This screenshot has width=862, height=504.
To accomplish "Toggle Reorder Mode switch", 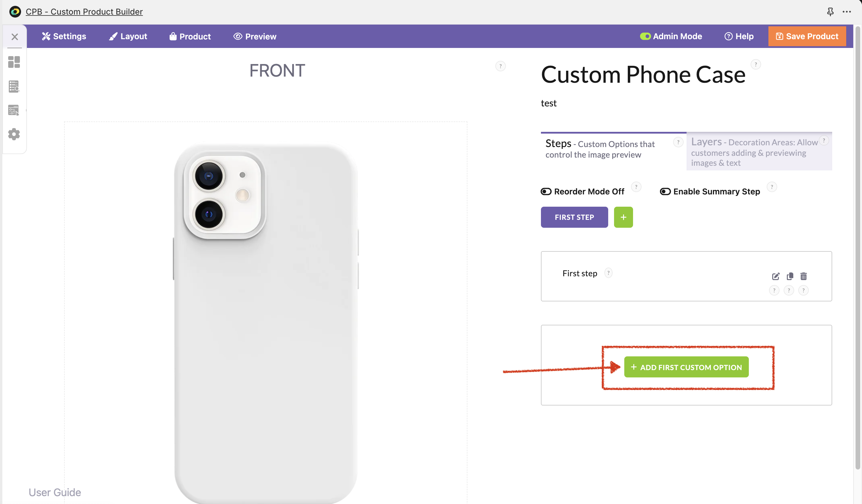I will pos(546,191).
